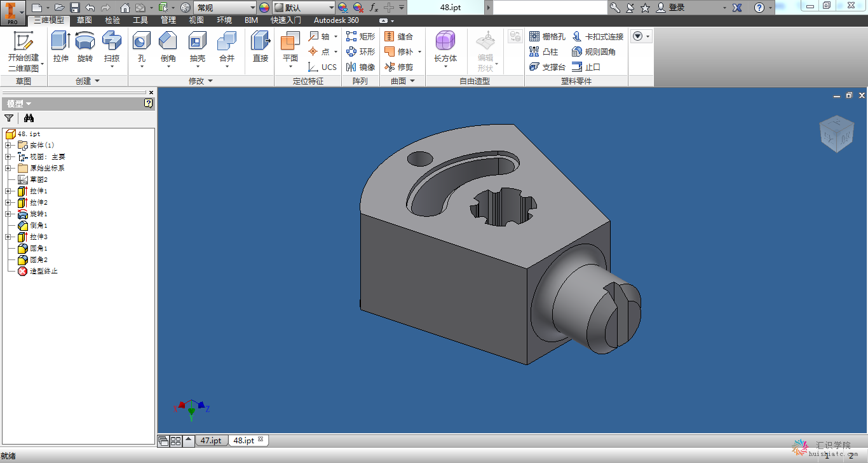This screenshot has width=868, height=463.
Task: Click the Home view icon in toolbar
Action: (125, 8)
